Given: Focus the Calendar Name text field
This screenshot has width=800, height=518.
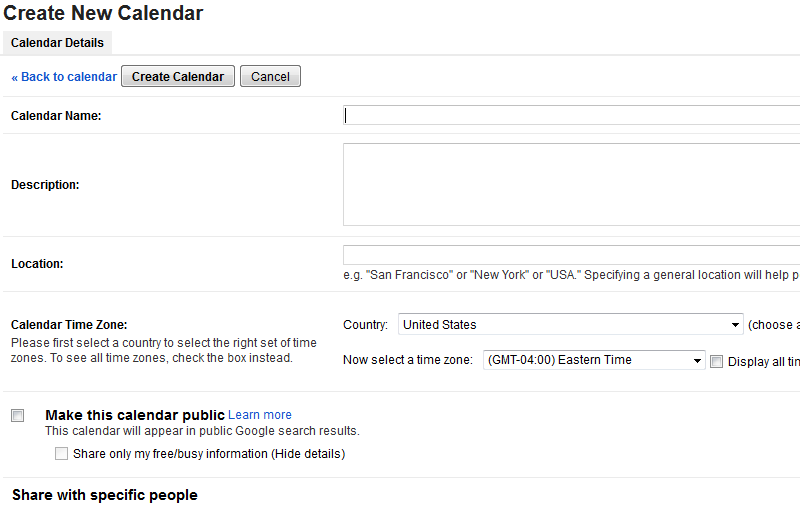Looking at the screenshot, I should pyautogui.click(x=570, y=115).
